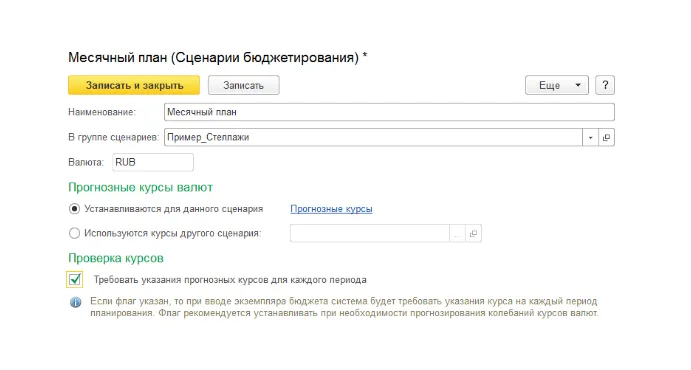Open the selected scenario group via its open icon
This screenshot has width=691, height=370.
(606, 137)
